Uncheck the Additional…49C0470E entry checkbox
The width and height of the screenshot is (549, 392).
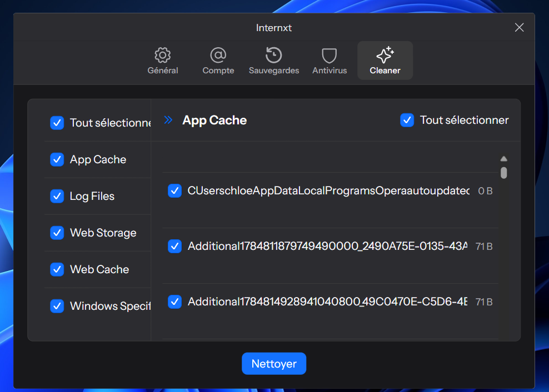(x=174, y=301)
